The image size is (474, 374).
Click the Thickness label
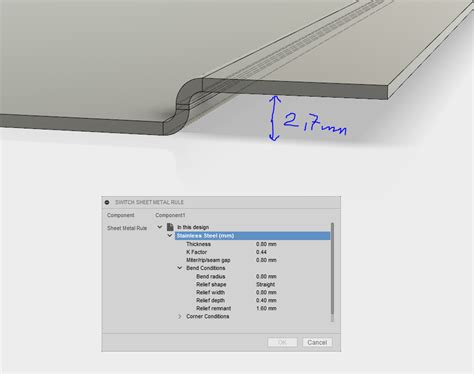pyautogui.click(x=198, y=244)
